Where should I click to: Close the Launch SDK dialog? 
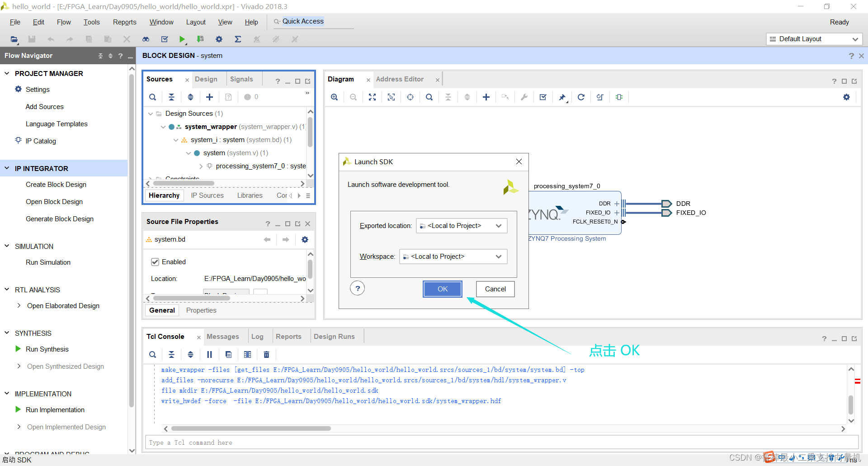pyautogui.click(x=519, y=162)
